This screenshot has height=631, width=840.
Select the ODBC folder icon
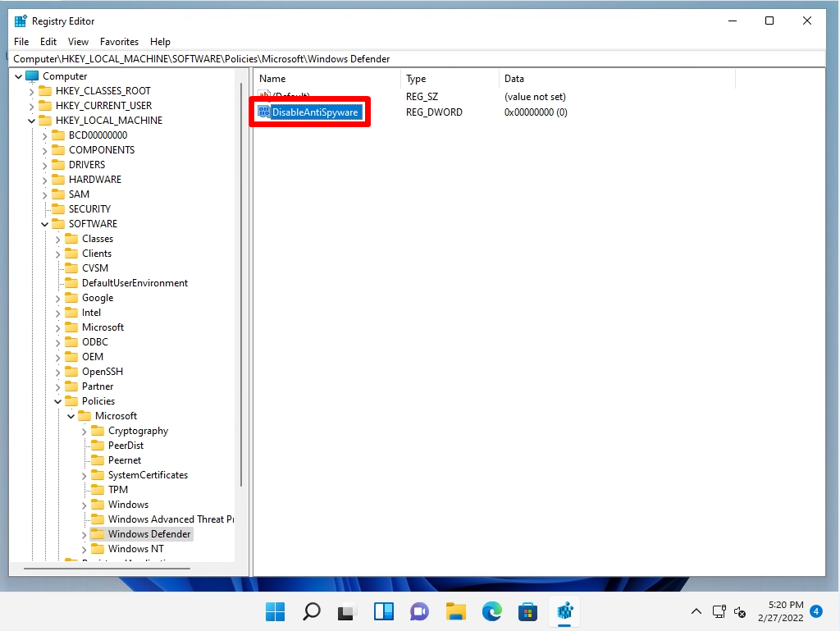point(72,341)
